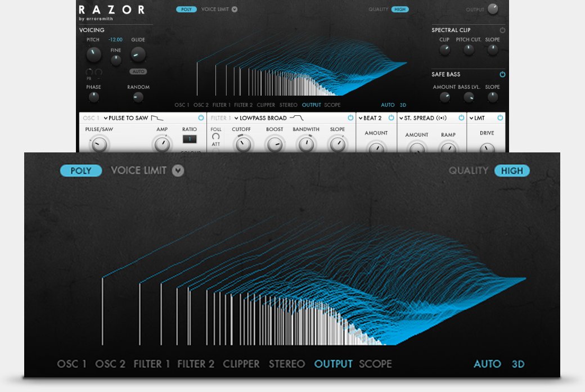Select Filter 2 tab in enlarged view
Viewport: 585px width, 392px height.
coord(196,364)
